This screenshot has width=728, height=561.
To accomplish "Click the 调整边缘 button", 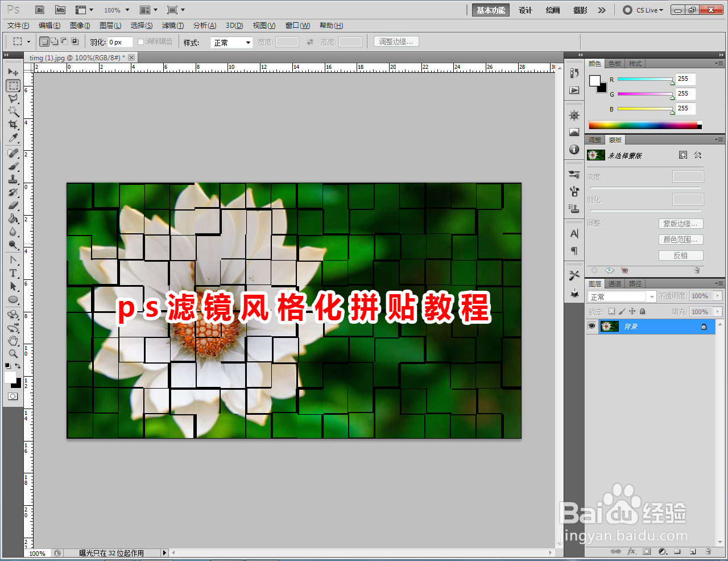I will click(x=396, y=41).
